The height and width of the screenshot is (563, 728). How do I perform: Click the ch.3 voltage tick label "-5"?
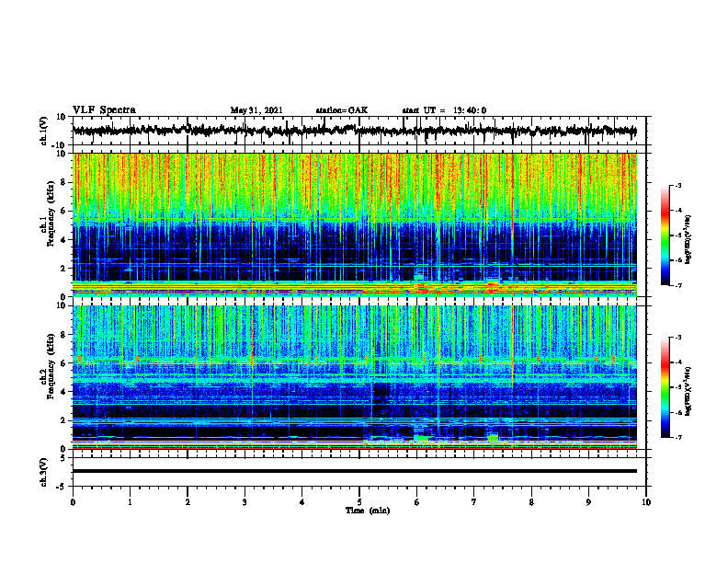click(x=62, y=487)
